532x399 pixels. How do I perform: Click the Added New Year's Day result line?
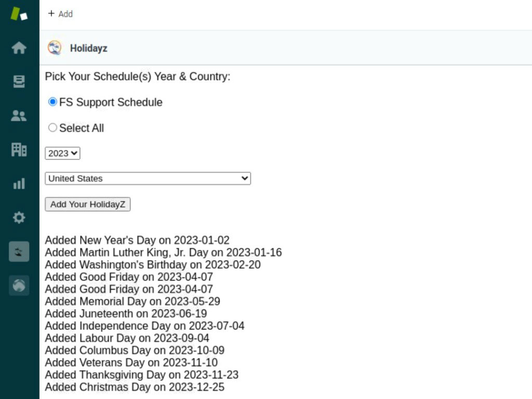[137, 241]
